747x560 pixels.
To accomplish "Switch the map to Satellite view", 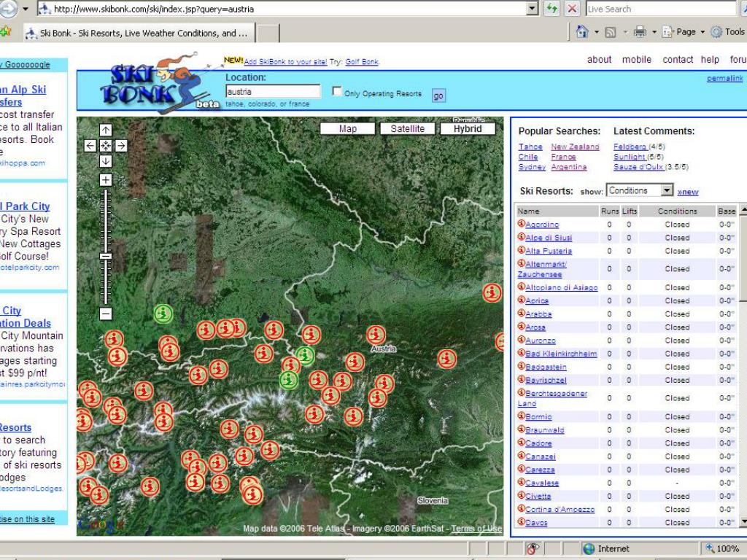I will point(407,128).
